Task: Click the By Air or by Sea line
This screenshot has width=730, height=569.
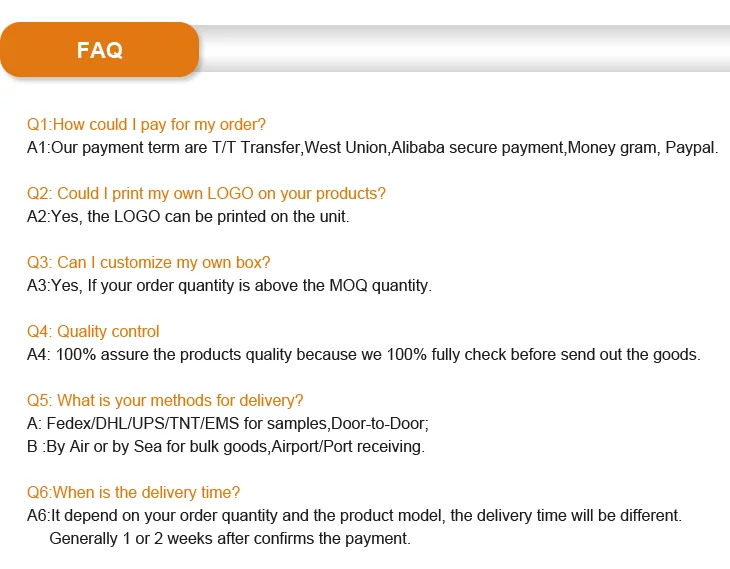Action: (x=226, y=446)
